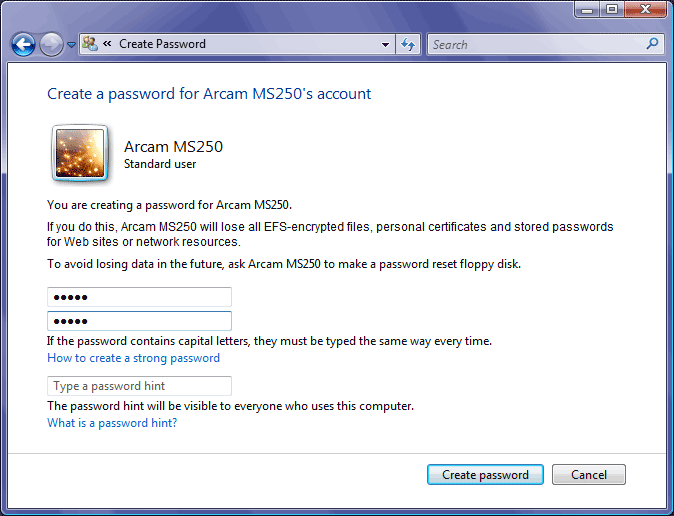
Task: Focus the Search box
Action: pos(535,44)
